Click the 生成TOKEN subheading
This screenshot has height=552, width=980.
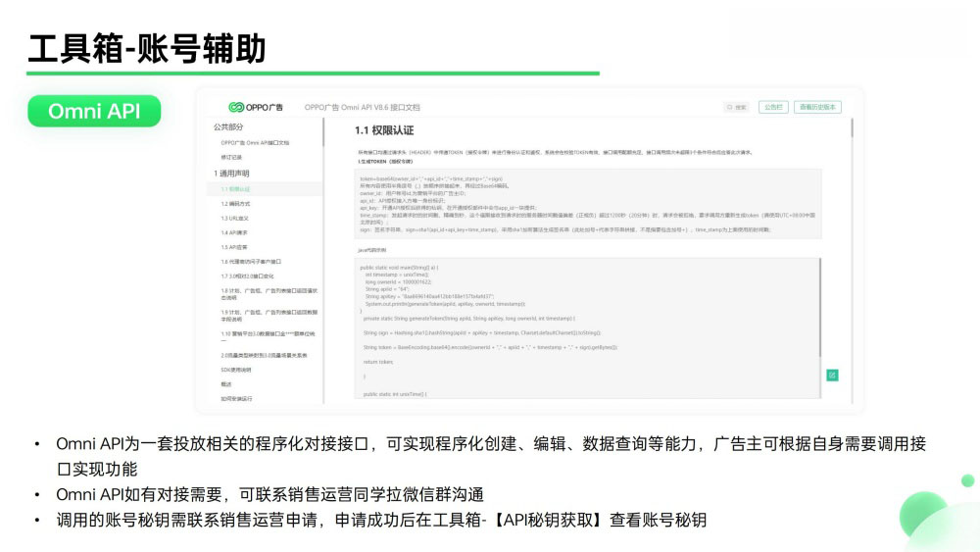click(x=385, y=162)
